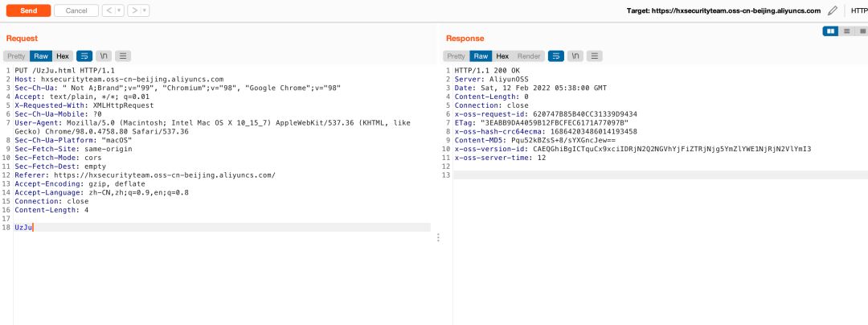
Task: Switch request view to Hex tab
Action: (x=63, y=56)
